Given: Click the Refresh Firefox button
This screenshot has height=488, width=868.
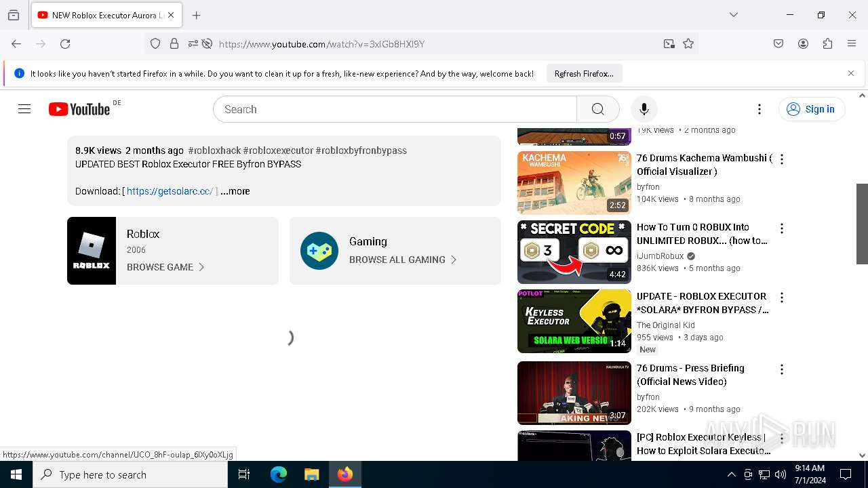Looking at the screenshot, I should 584,74.
